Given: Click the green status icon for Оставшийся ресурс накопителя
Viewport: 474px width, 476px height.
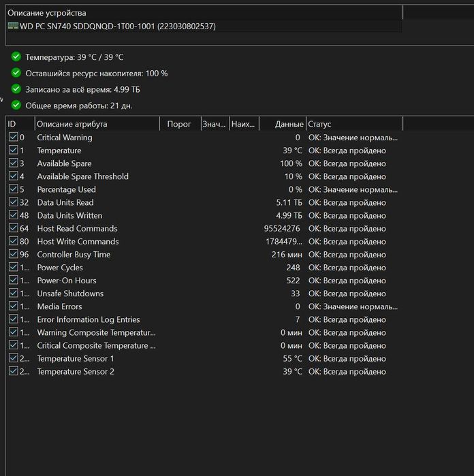Looking at the screenshot, I should pos(16,73).
